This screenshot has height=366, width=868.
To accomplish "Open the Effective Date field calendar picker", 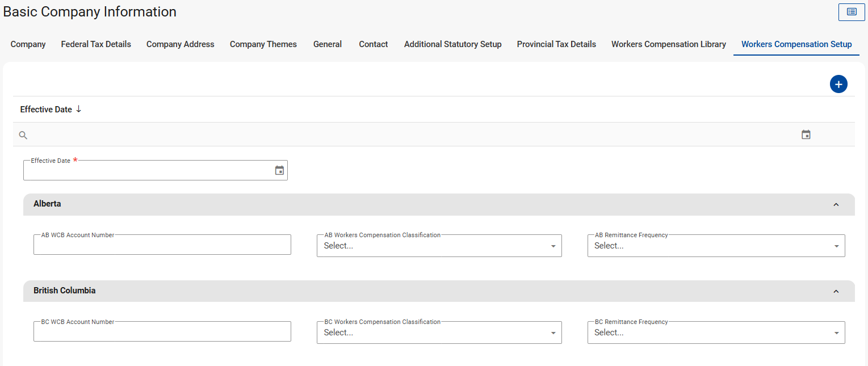I will (279, 170).
